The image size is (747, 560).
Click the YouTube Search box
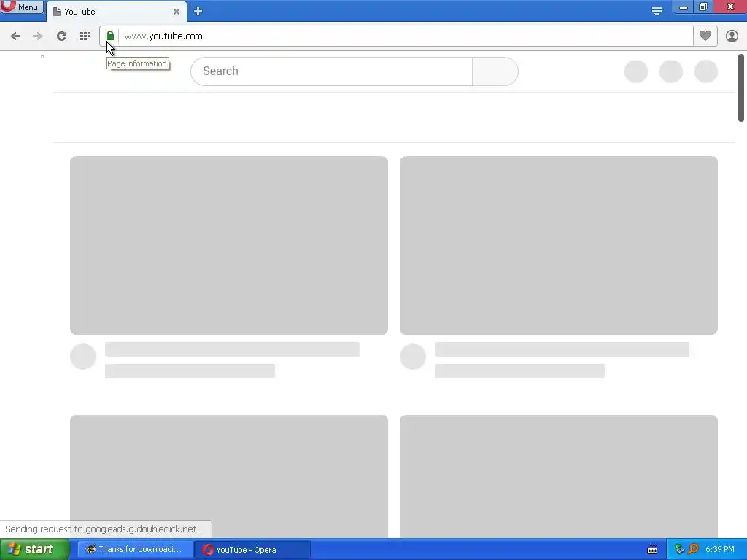coord(332,71)
